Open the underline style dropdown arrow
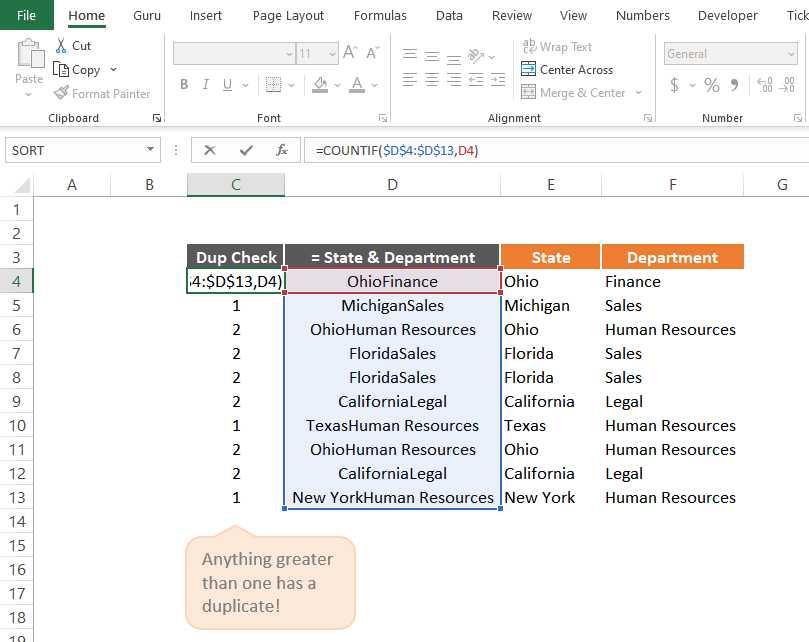This screenshot has width=809, height=642. (246, 85)
